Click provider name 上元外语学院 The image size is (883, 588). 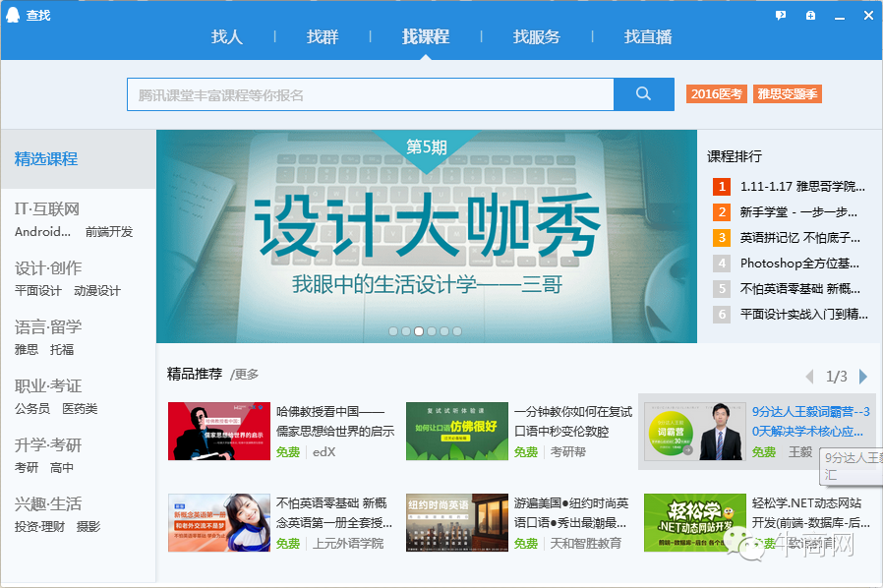pyautogui.click(x=348, y=544)
